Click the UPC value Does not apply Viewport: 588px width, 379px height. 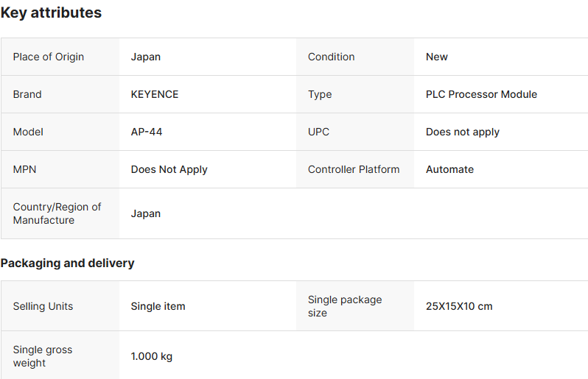click(x=463, y=132)
